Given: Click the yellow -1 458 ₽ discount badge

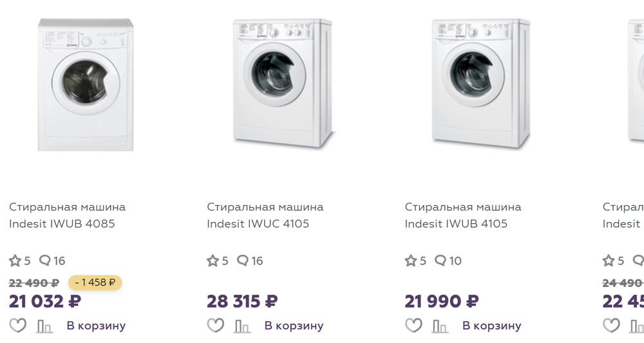Looking at the screenshot, I should [95, 283].
